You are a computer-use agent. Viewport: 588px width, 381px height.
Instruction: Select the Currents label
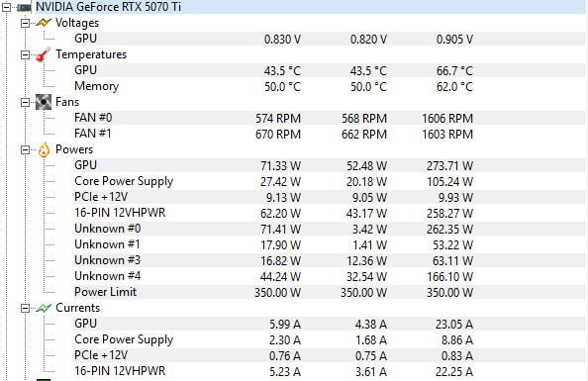(x=78, y=308)
